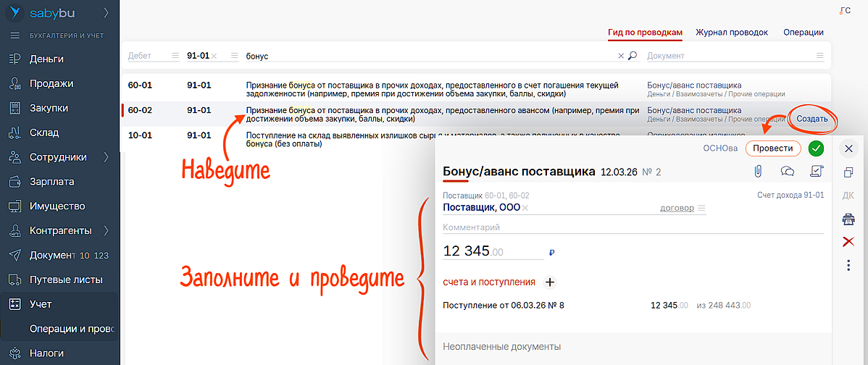Click the print icon in the side panel
Viewport: 868px width, 365px height.
pyautogui.click(x=848, y=219)
